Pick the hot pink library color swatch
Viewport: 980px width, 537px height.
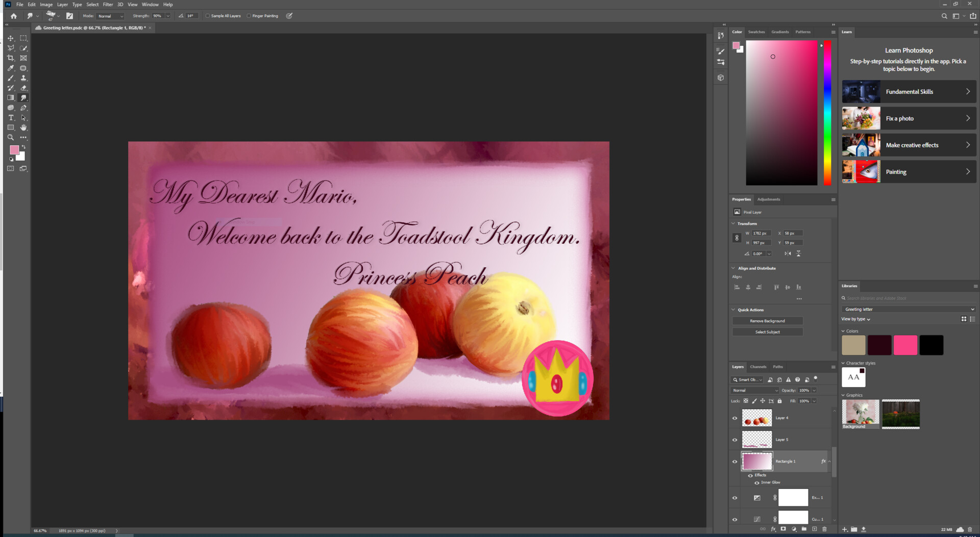coord(905,345)
